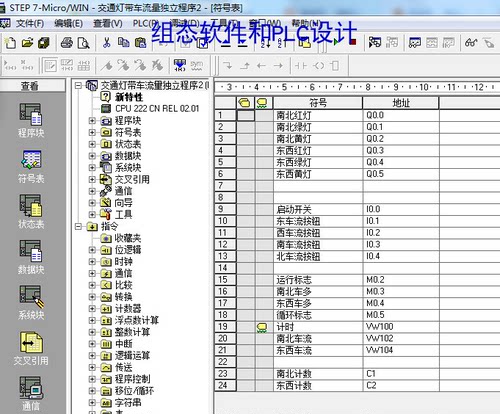Viewport: 500px width, 414px height.
Task: Click the insert coil toolbar icon
Action: (x=318, y=66)
